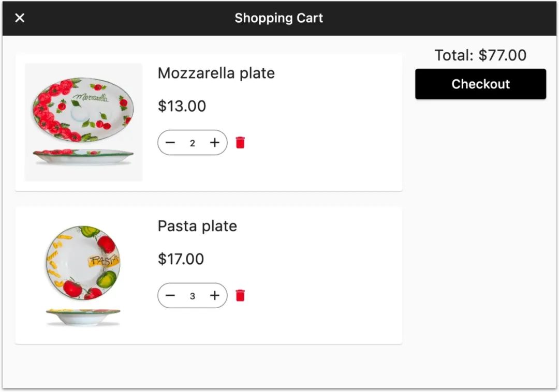Close the Shopping Cart with the X icon
This screenshot has height=392, width=559.
[20, 18]
